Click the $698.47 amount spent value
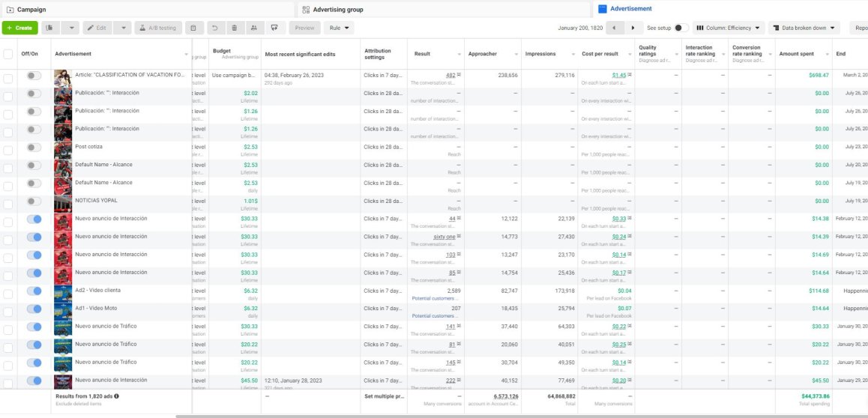This screenshot has height=418, width=868. [x=819, y=75]
